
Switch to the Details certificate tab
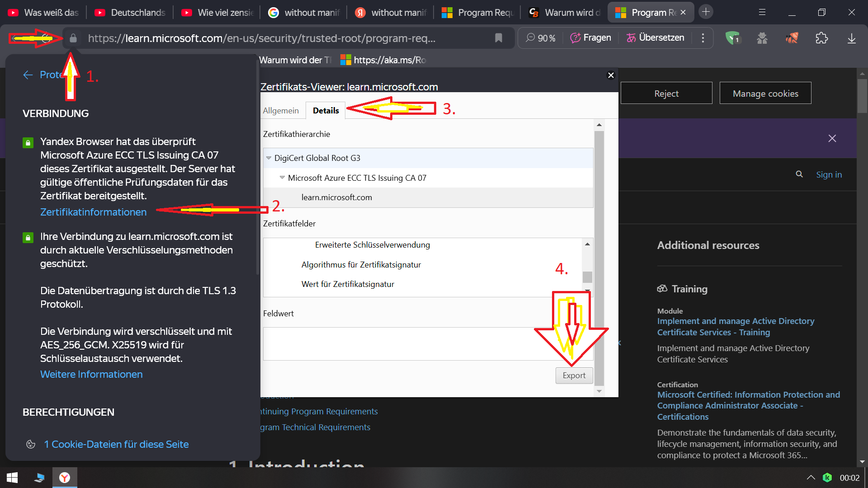pos(325,111)
